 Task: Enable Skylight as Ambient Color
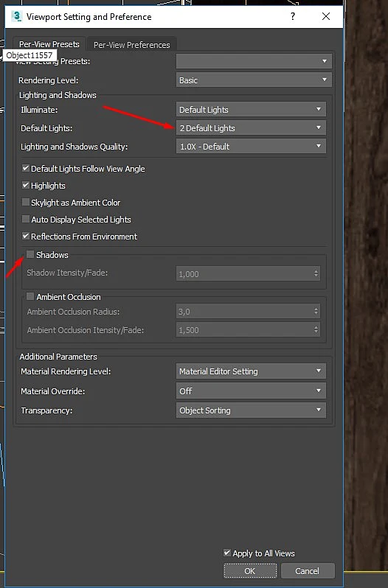(x=26, y=202)
